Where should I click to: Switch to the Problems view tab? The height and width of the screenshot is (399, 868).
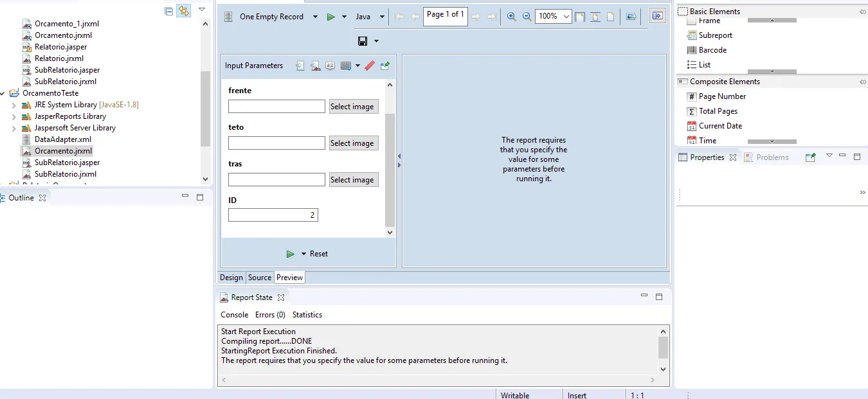766,157
